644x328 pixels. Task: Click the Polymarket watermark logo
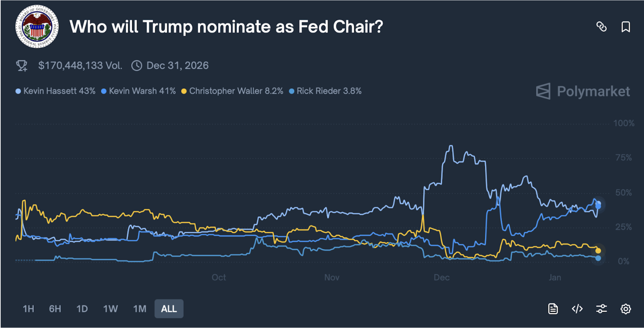[x=583, y=91]
